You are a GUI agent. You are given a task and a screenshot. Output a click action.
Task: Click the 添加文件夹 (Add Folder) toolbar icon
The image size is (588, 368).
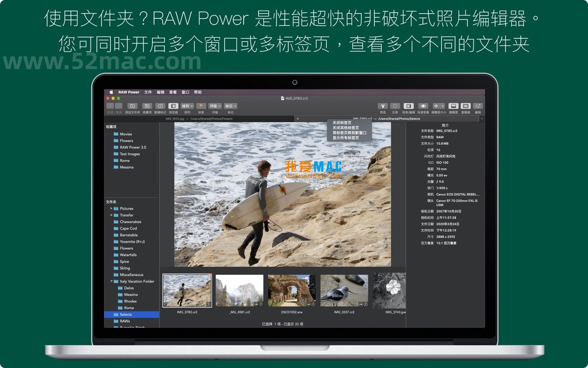[x=132, y=106]
